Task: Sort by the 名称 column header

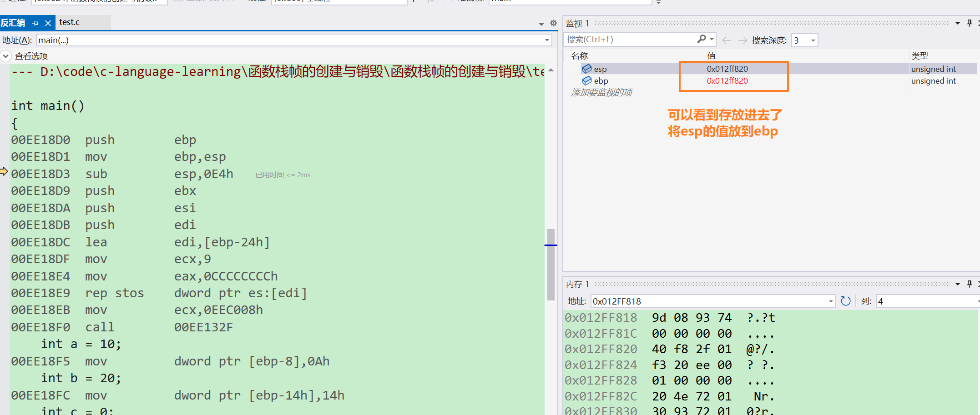Action: pos(580,55)
